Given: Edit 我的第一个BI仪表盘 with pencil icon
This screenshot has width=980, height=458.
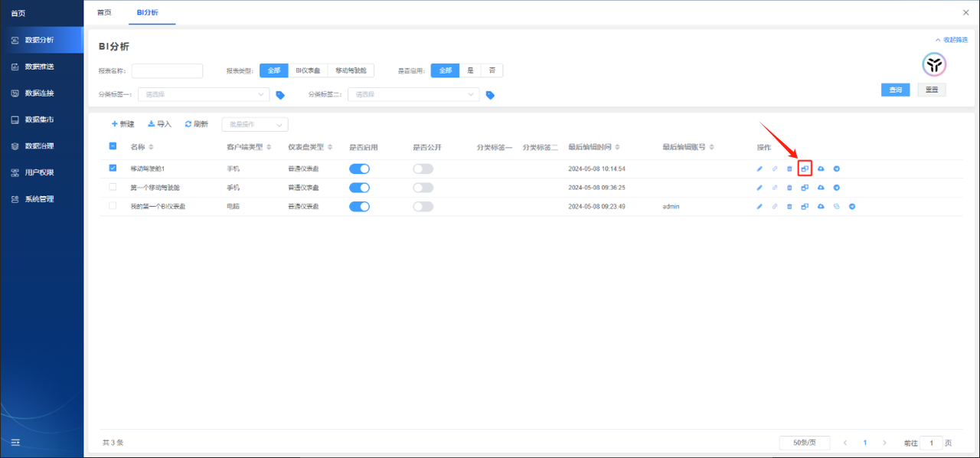Looking at the screenshot, I should (759, 207).
